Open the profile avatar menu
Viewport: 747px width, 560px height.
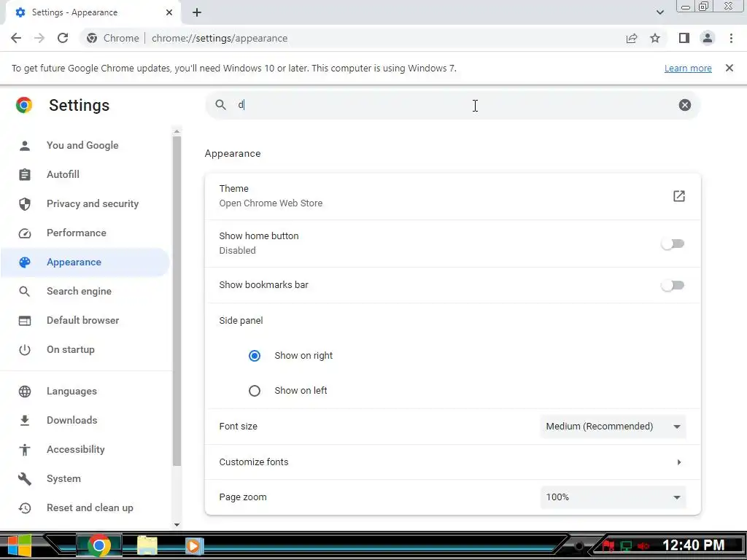(708, 38)
